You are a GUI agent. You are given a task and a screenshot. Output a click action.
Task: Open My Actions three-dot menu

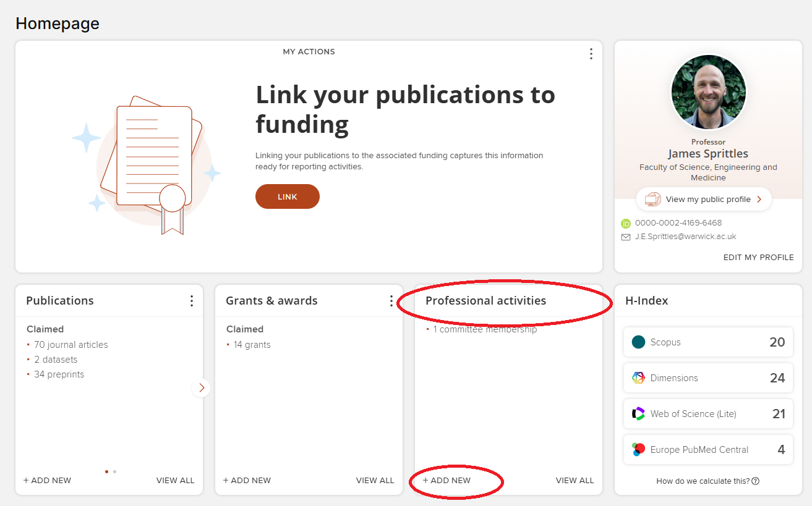[591, 54]
